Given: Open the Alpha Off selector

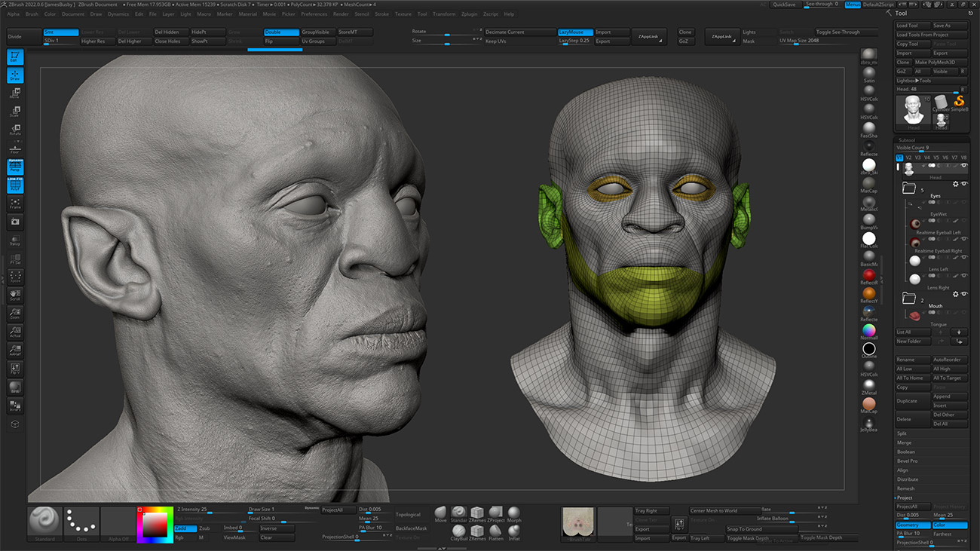Looking at the screenshot, I should [118, 524].
